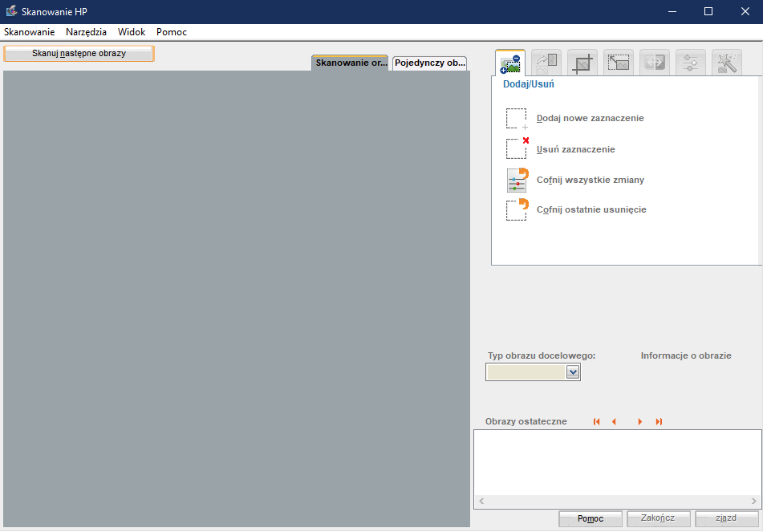
Task: Jump to last image with final arrow
Action: pos(659,420)
